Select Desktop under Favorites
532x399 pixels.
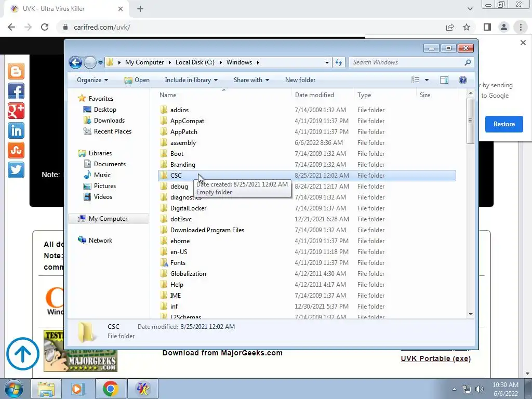point(105,110)
